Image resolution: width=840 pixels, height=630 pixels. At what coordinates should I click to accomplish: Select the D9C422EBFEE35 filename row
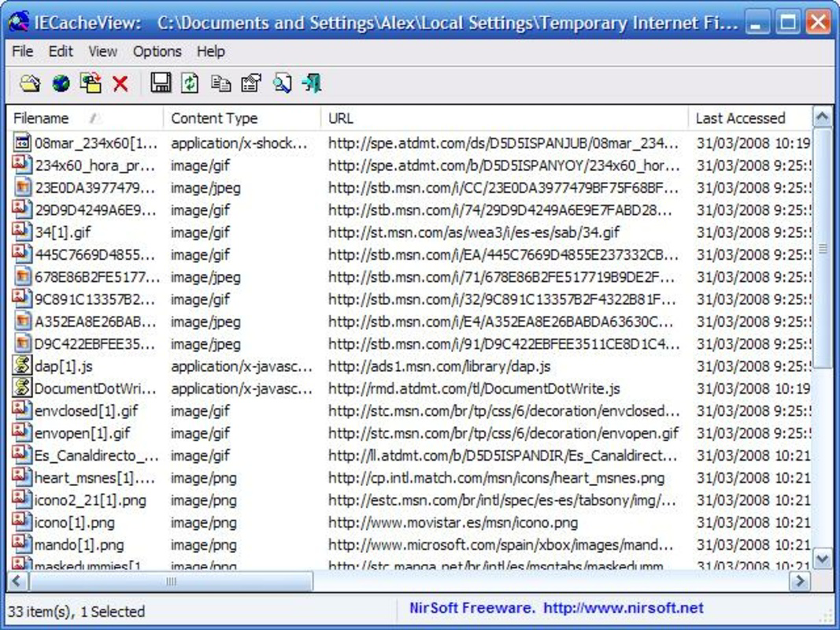pyautogui.click(x=96, y=344)
